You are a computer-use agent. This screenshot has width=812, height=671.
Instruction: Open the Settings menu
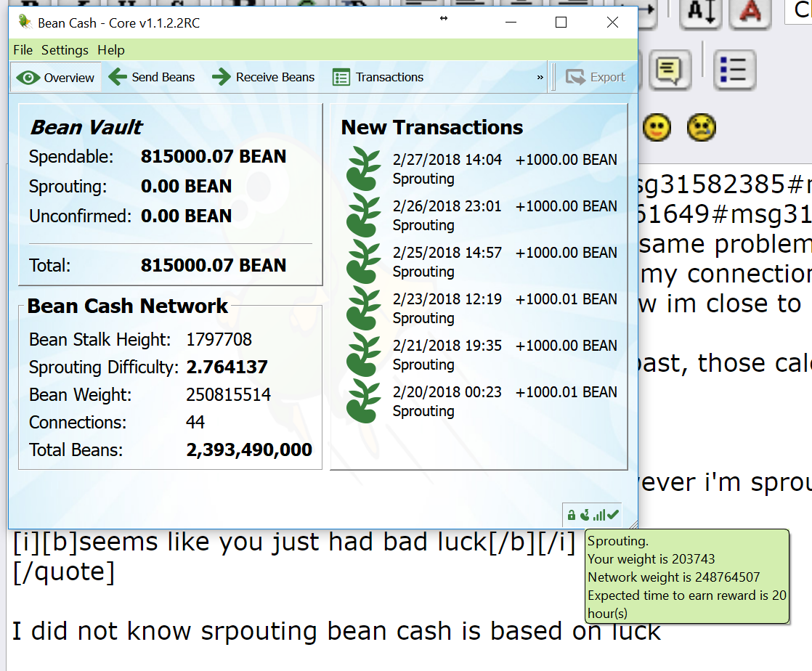tap(65, 50)
